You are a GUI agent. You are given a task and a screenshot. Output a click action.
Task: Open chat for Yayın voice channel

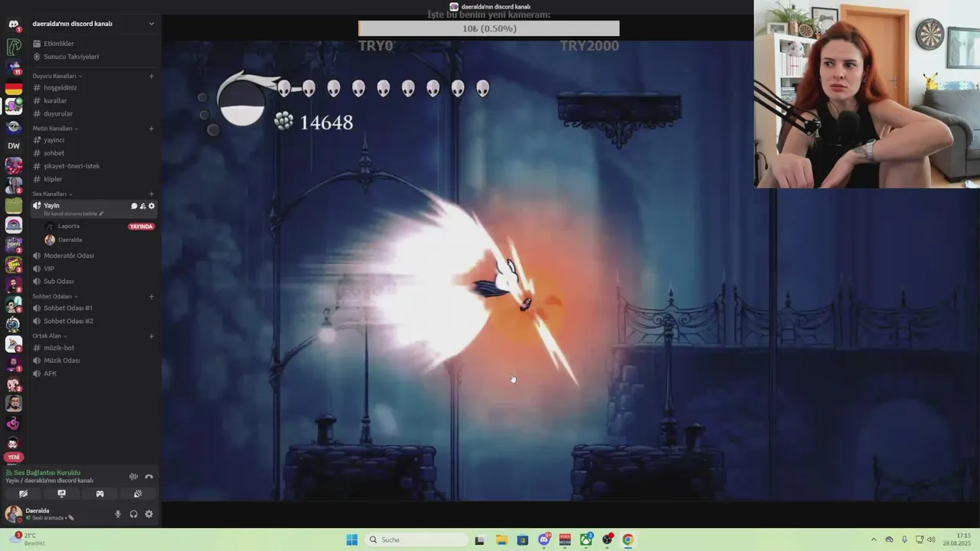134,206
